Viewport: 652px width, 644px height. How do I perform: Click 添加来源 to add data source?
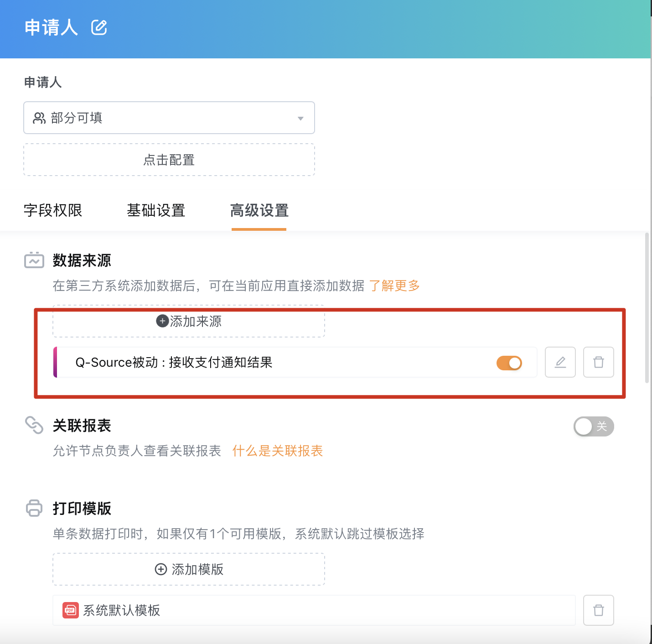tap(189, 322)
